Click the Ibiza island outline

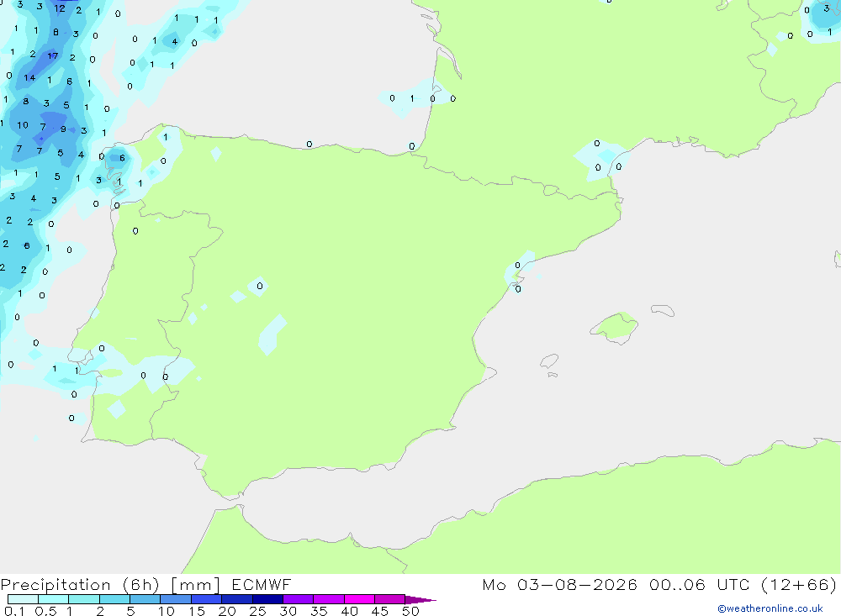[x=549, y=361]
